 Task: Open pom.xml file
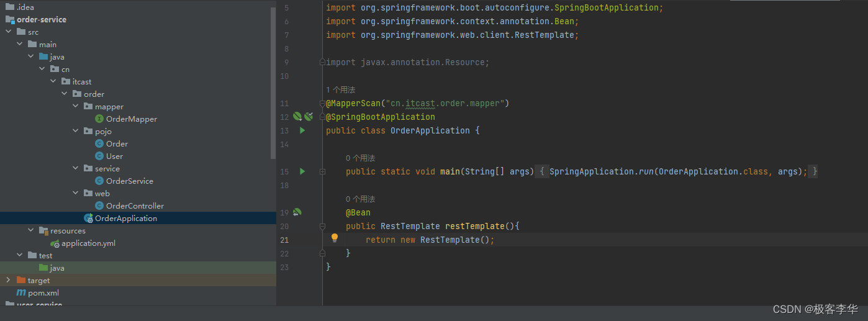pos(43,292)
